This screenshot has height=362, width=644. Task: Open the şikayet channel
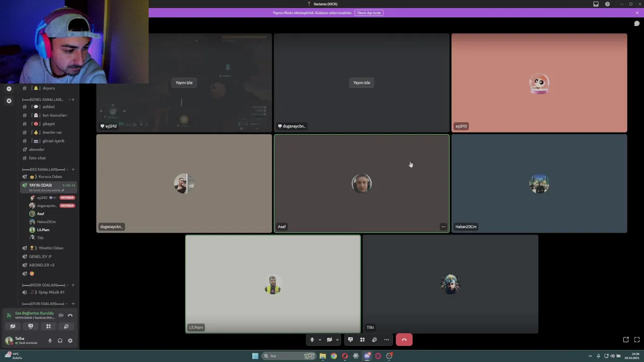(x=49, y=124)
